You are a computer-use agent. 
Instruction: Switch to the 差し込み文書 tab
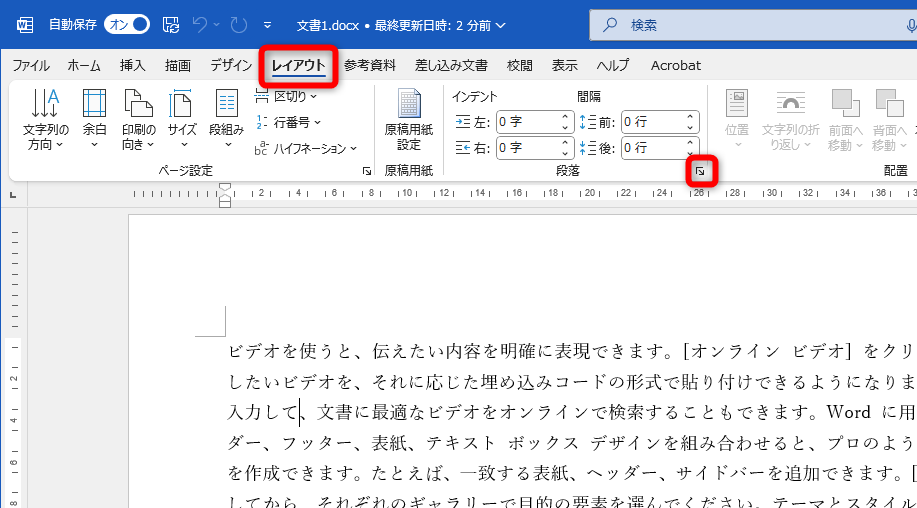coord(451,65)
